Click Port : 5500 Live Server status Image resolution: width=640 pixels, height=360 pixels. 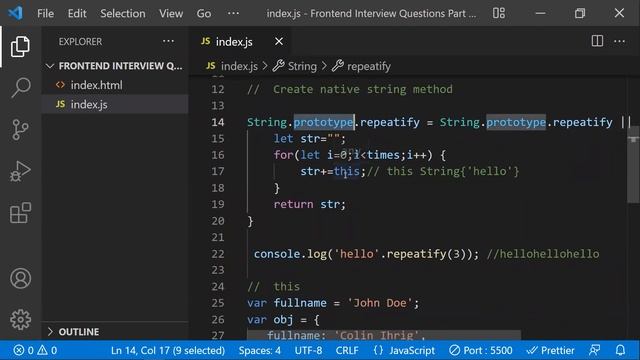[480, 350]
